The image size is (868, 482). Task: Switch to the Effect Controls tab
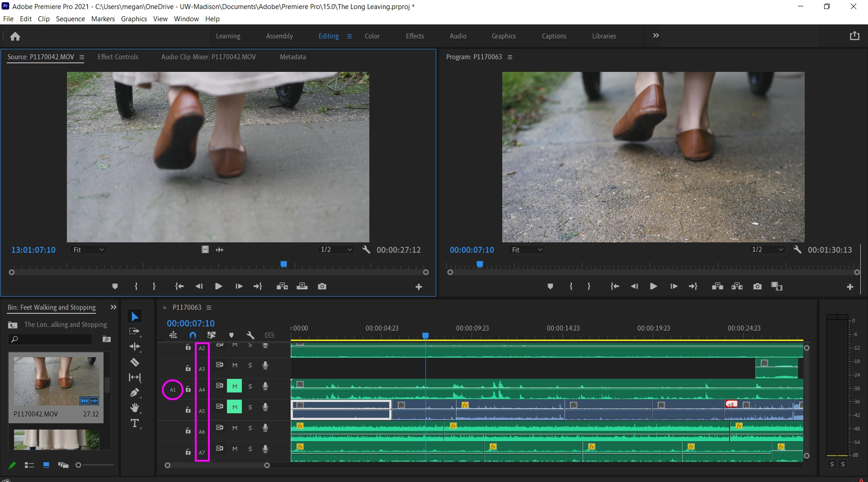click(x=118, y=57)
